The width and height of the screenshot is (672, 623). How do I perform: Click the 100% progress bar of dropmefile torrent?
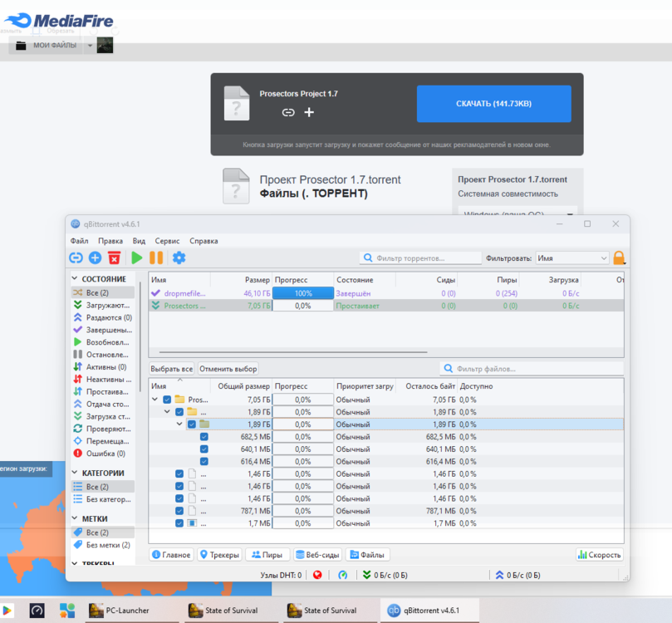[303, 293]
